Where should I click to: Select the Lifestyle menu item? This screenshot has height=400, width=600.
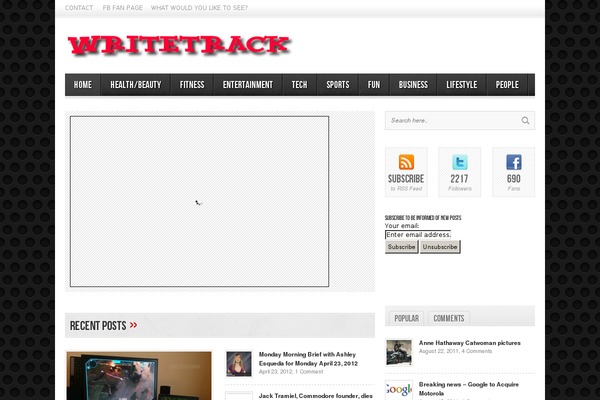click(461, 85)
